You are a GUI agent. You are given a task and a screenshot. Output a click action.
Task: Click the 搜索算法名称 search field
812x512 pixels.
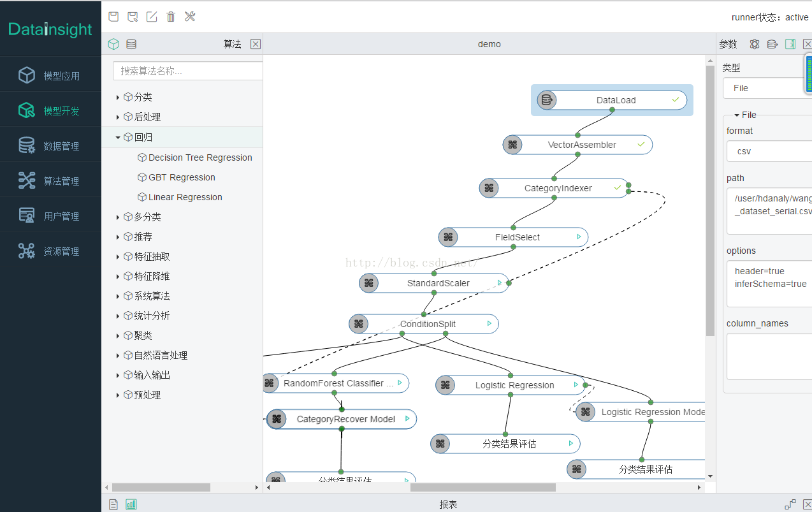(x=188, y=71)
